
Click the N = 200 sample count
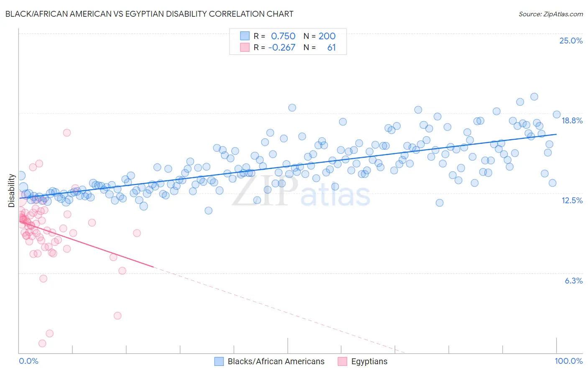coord(320,36)
